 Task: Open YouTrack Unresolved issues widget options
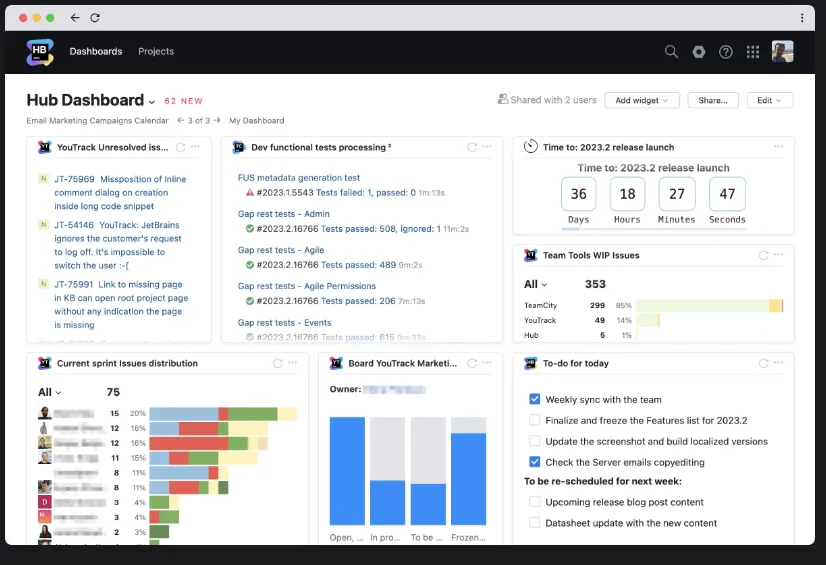point(195,147)
